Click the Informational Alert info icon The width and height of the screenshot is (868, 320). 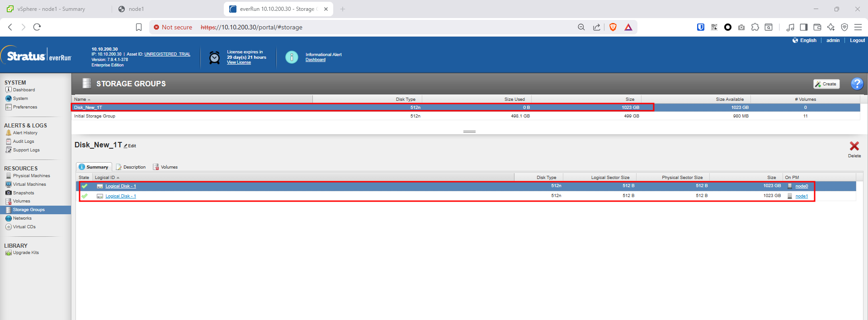point(292,57)
